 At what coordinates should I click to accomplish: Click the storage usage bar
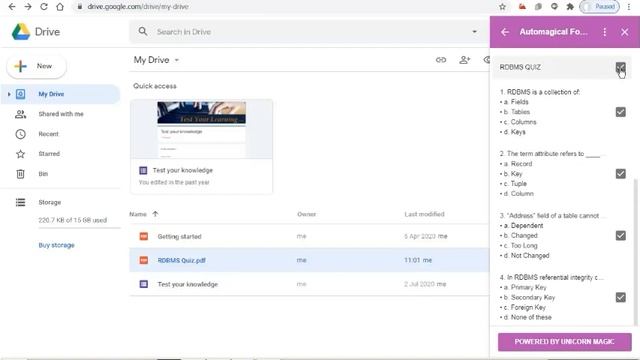point(80,228)
